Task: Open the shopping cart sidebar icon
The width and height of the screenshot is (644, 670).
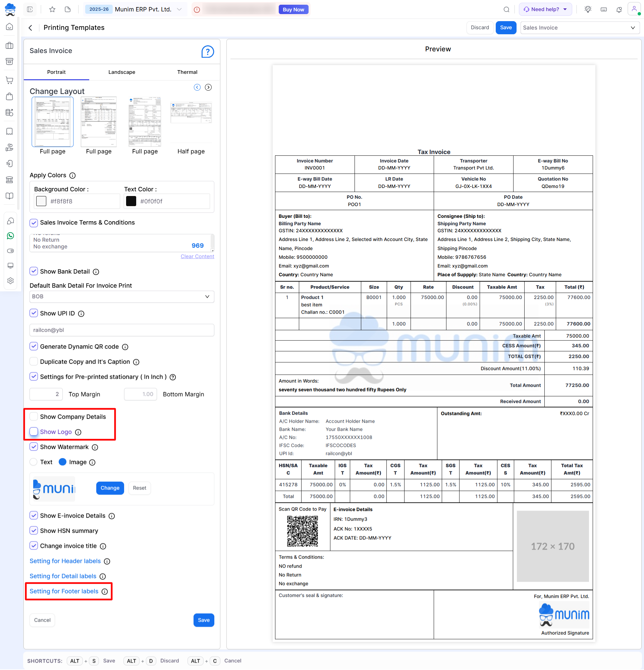Action: 10,80
